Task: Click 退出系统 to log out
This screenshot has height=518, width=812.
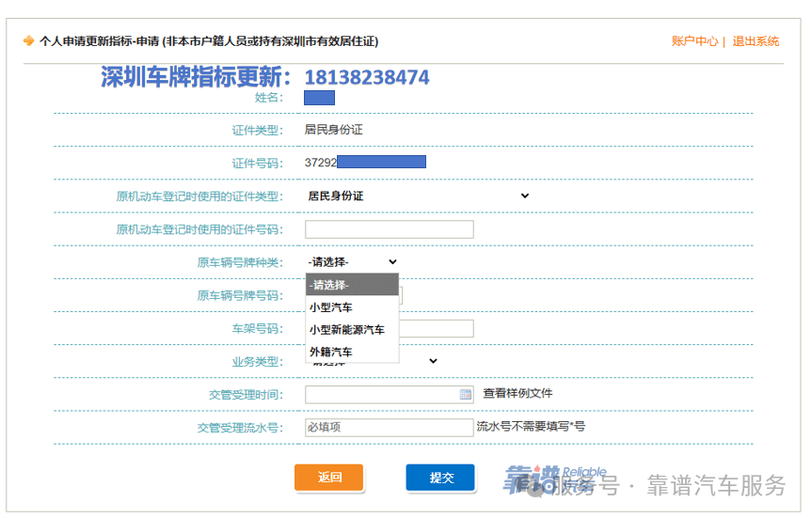Action: click(756, 41)
